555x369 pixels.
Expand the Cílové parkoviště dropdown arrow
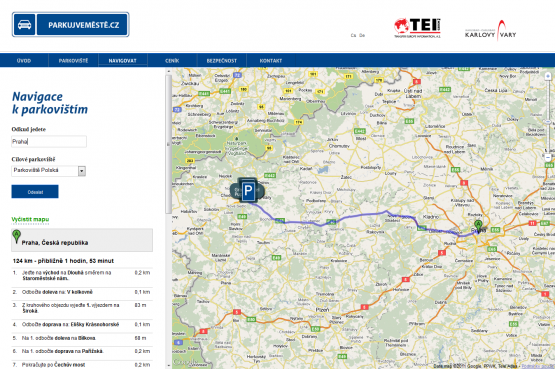[x=82, y=171]
